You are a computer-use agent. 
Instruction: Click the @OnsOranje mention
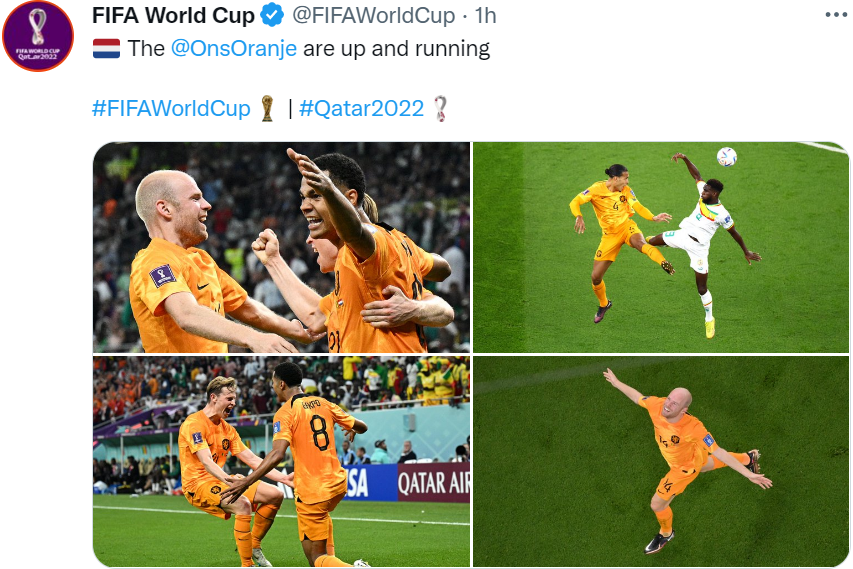(x=234, y=48)
